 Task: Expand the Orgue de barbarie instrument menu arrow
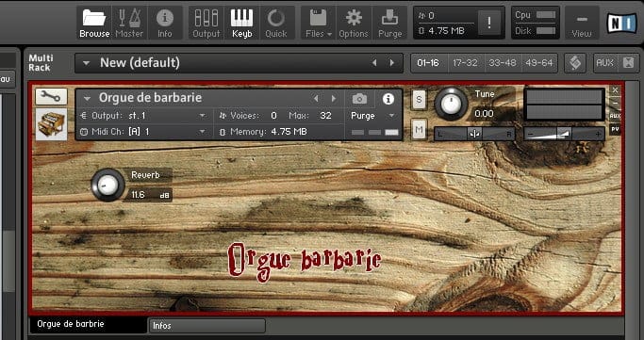87,99
